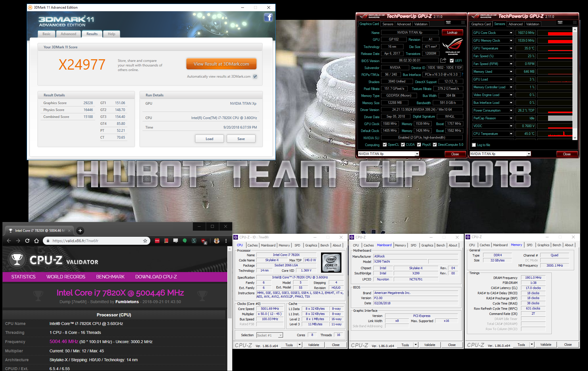This screenshot has width=588, height=371.
Task: Toggle automatically view results at 3DMark.com checkbox
Action: tap(255, 77)
